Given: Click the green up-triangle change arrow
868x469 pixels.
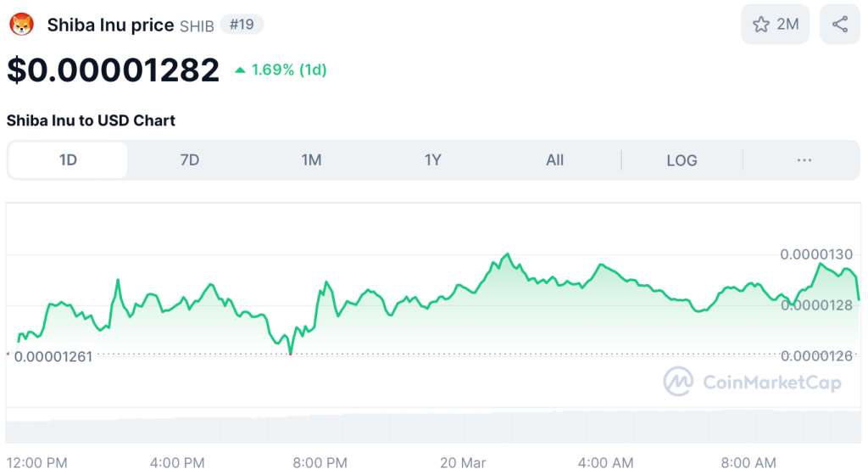Looking at the screenshot, I should (240, 70).
